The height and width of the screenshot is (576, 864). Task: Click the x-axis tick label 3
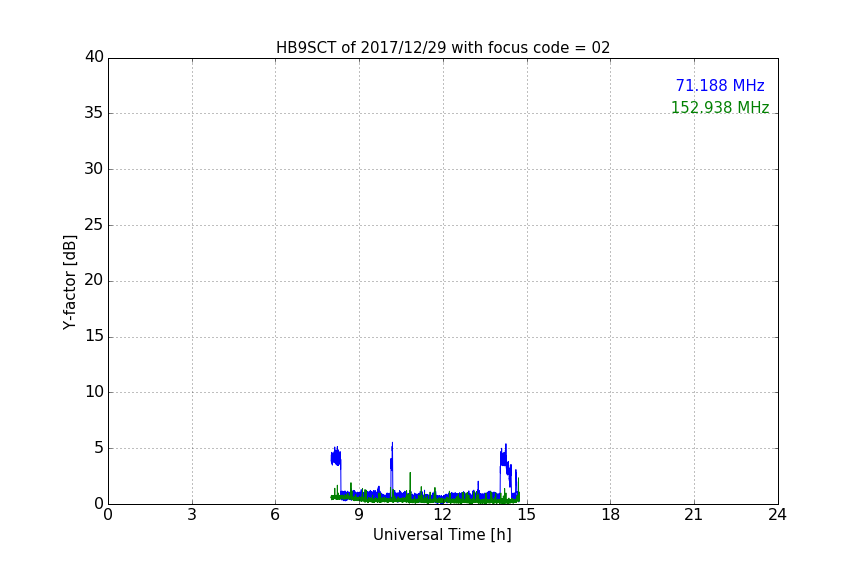click(x=192, y=515)
